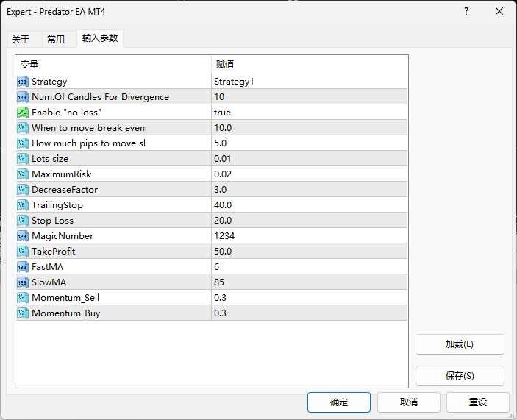Click the integer icon beside Strategy
The height and width of the screenshot is (420, 517).
[23, 82]
